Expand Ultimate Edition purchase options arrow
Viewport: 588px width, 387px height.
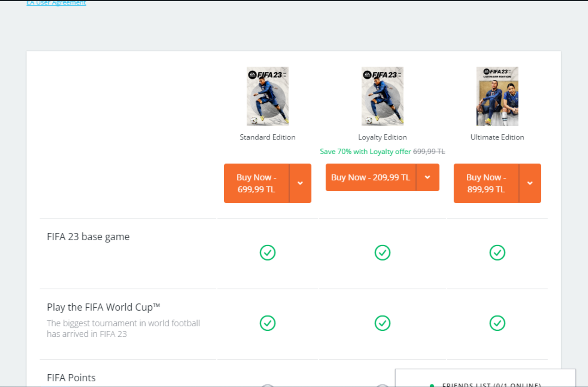(530, 183)
